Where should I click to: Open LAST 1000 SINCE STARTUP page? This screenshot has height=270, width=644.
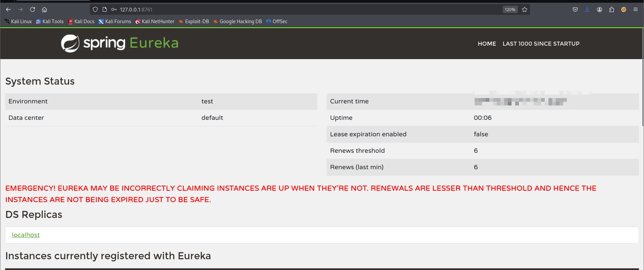click(x=541, y=44)
